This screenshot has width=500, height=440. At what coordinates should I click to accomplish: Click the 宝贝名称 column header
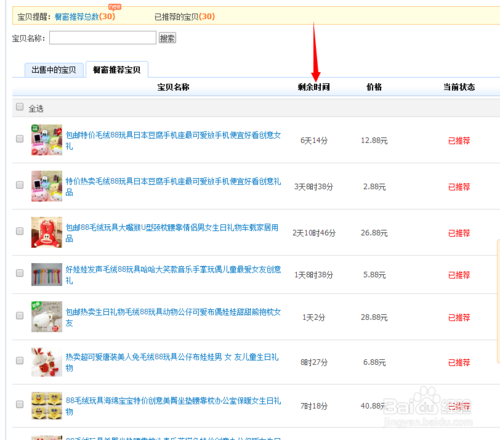point(173,87)
